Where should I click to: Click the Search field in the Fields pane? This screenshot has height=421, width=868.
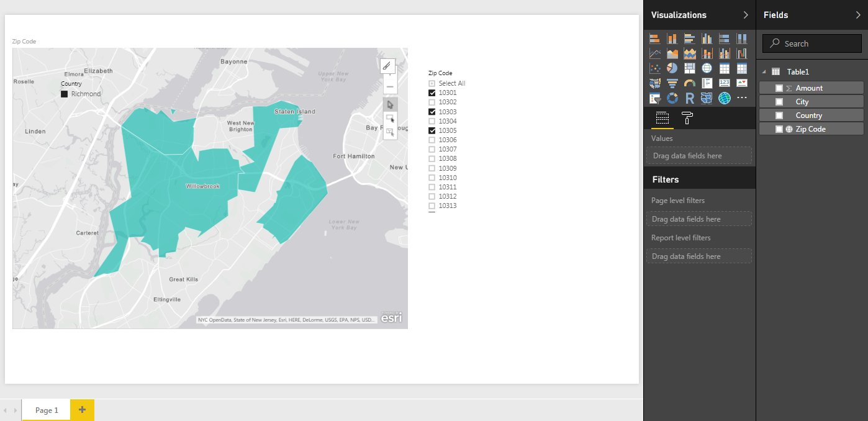pyautogui.click(x=811, y=43)
